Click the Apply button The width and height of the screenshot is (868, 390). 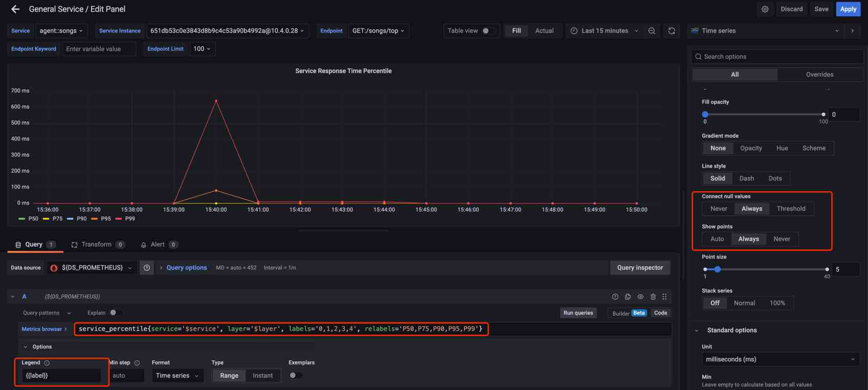coord(848,9)
